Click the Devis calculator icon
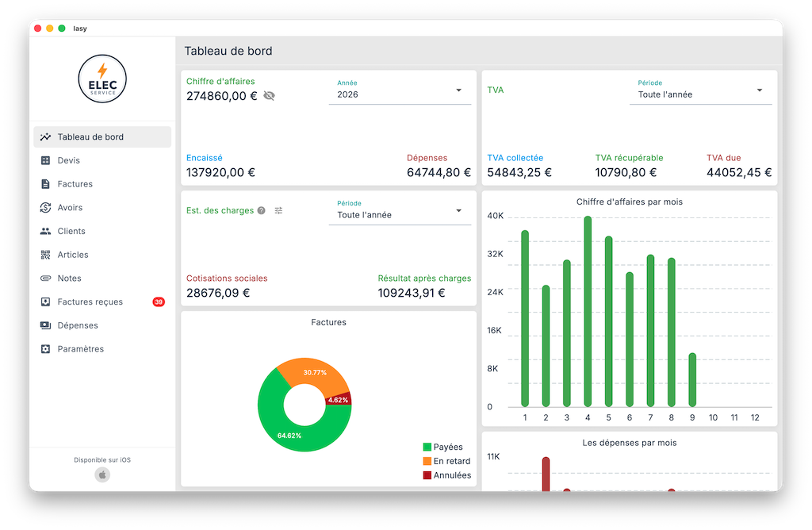This screenshot has width=812, height=530. [x=45, y=160]
